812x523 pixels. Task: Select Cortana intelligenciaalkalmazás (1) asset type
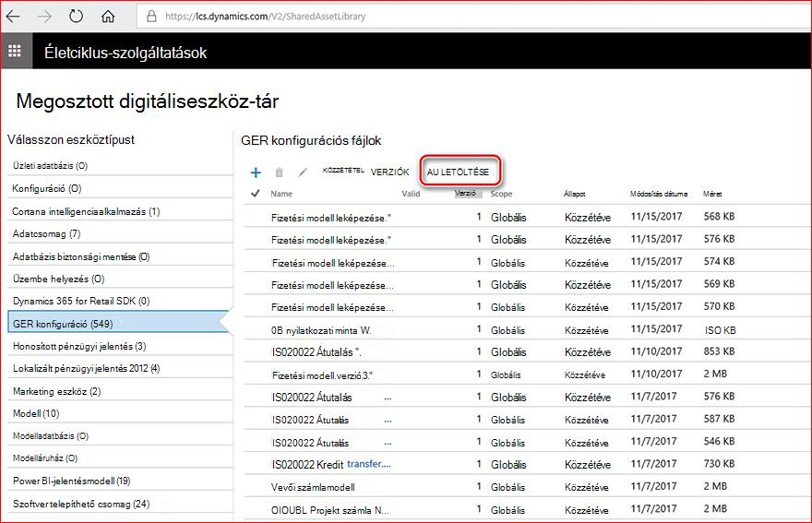(120, 211)
